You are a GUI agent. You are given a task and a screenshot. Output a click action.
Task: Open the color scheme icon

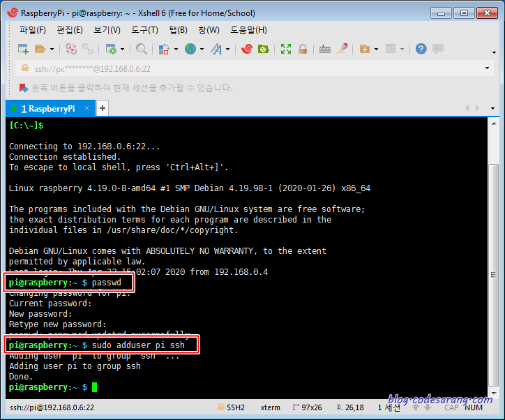[x=164, y=49]
